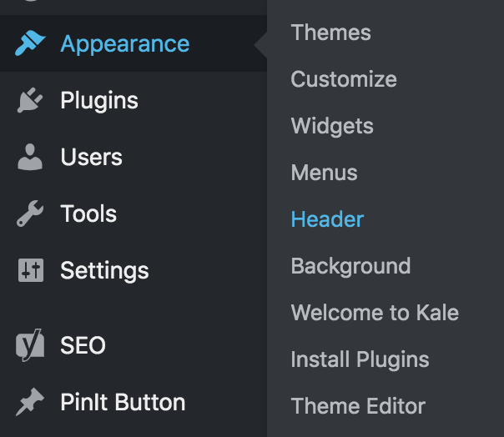Click the Settings text label in sidebar
The image size is (504, 437).
tap(104, 271)
